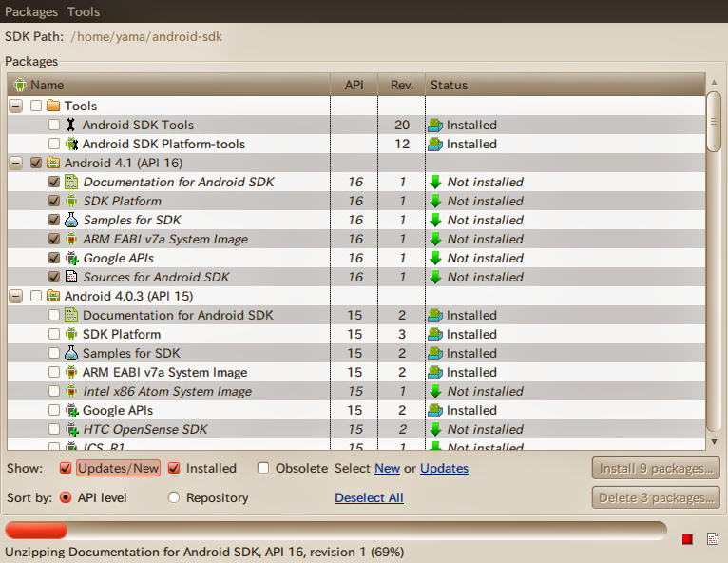Click the green download arrow for Documentation API 16
Viewport: 728px width, 563px height.
tap(435, 182)
